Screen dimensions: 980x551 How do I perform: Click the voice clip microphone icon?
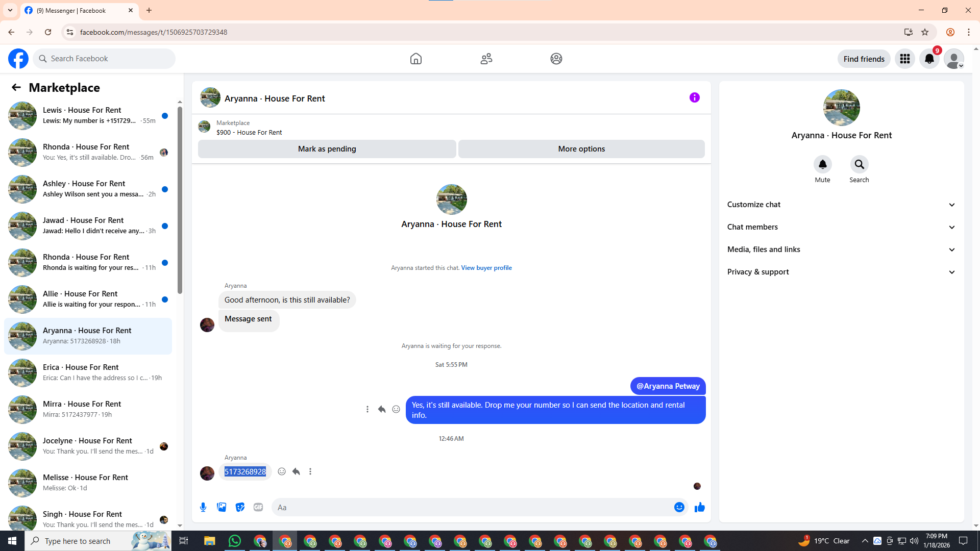pyautogui.click(x=203, y=507)
